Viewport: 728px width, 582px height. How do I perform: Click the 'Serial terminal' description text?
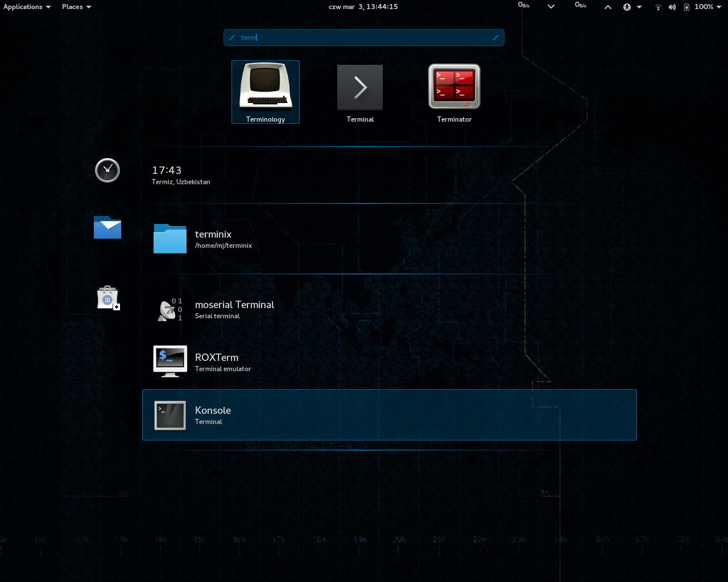[217, 316]
